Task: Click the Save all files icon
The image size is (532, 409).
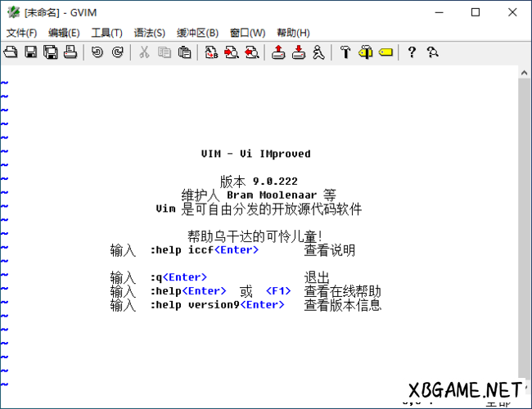Action: tap(51, 52)
